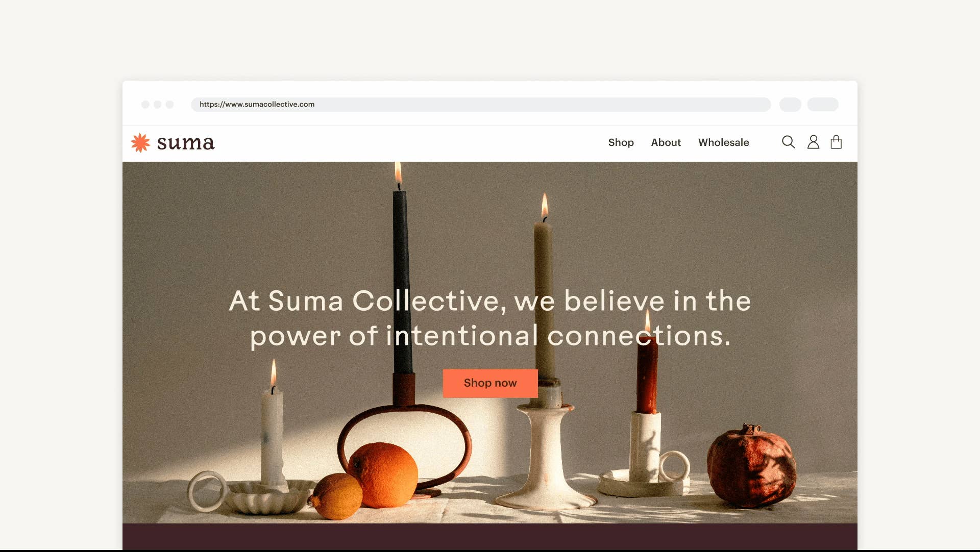Click the third gray browser window dot

[170, 105]
